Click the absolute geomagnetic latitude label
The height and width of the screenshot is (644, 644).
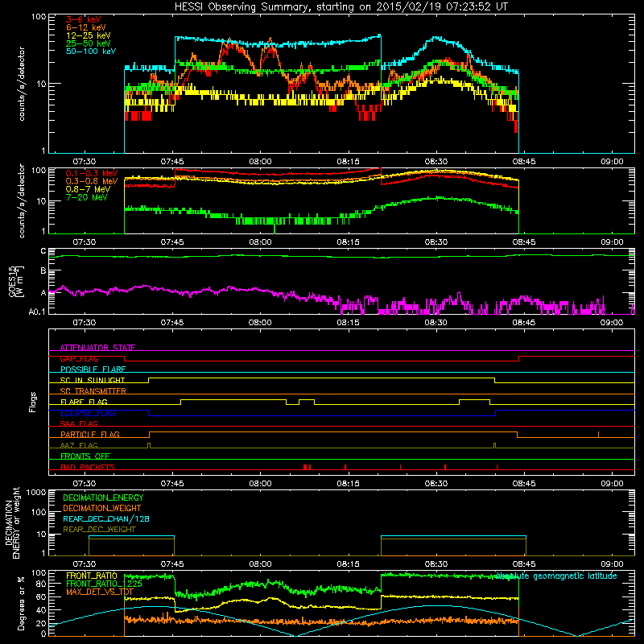tap(556, 576)
